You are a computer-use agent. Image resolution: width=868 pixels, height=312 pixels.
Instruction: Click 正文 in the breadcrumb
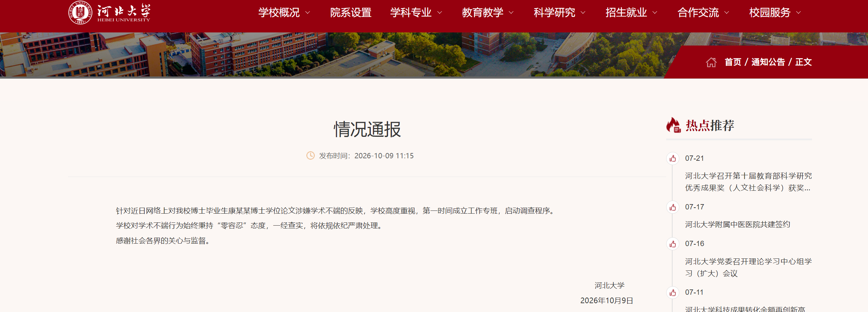803,62
